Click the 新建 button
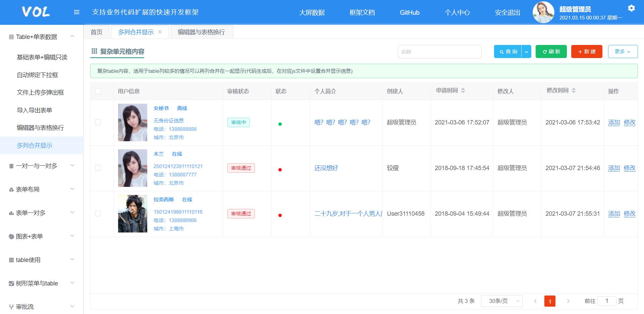 pyautogui.click(x=586, y=52)
